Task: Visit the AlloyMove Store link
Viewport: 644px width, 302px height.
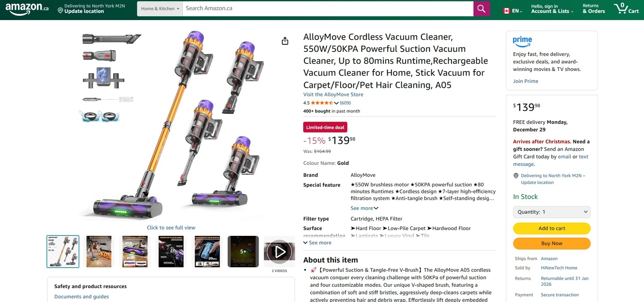Action: tap(333, 95)
